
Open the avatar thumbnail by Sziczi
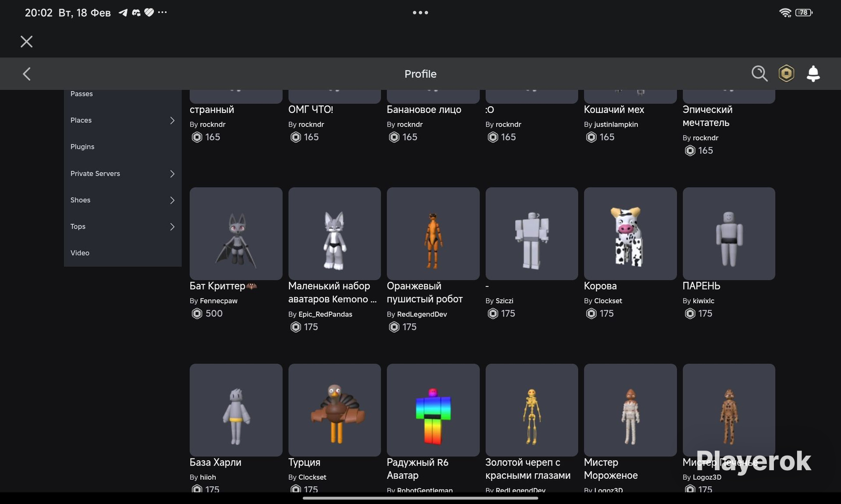coord(532,234)
